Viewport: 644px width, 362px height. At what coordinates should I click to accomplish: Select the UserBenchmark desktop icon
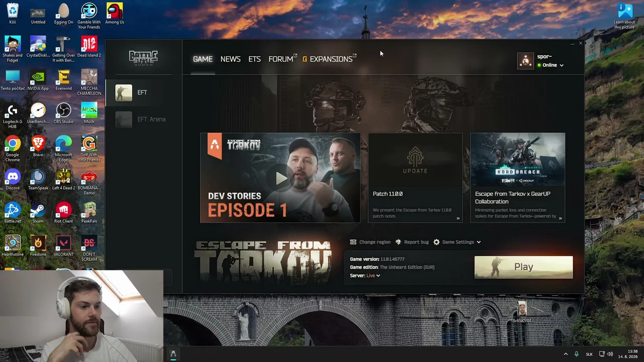pos(38,113)
